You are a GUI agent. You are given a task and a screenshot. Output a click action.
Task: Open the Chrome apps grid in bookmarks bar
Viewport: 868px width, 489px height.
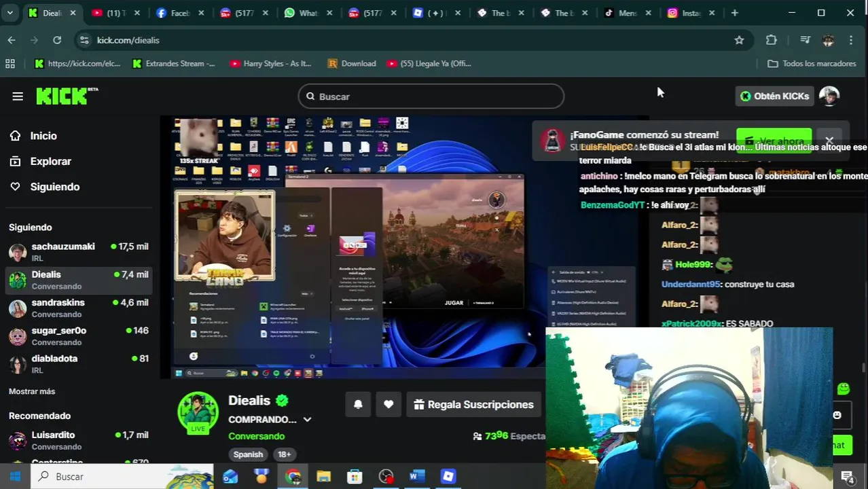[10, 63]
